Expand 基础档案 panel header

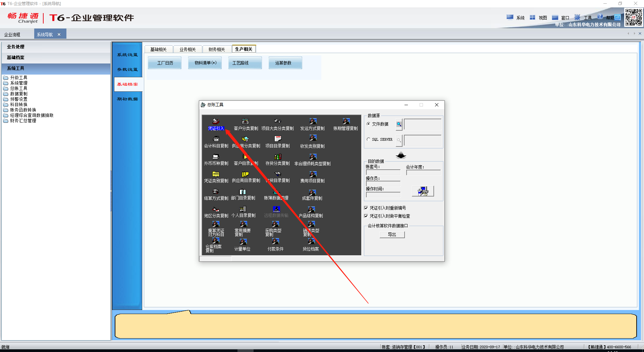[x=56, y=57]
